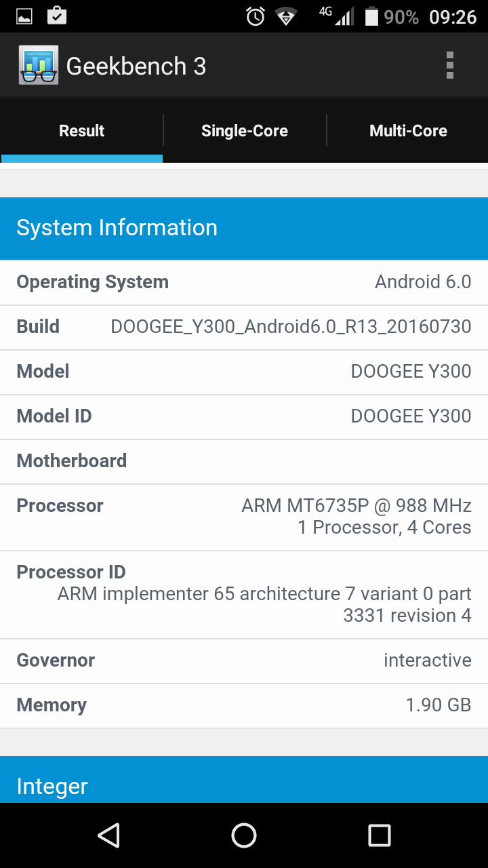Tap the Build version row
The width and height of the screenshot is (488, 868).
244,327
